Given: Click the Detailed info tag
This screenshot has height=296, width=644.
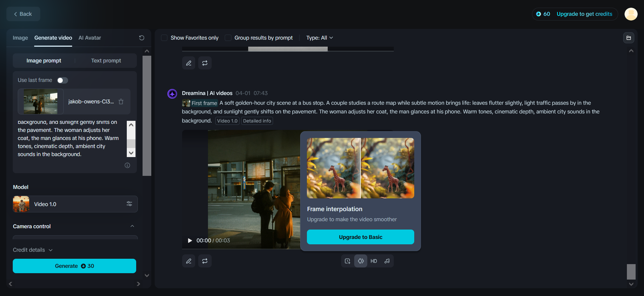Looking at the screenshot, I should 257,121.
